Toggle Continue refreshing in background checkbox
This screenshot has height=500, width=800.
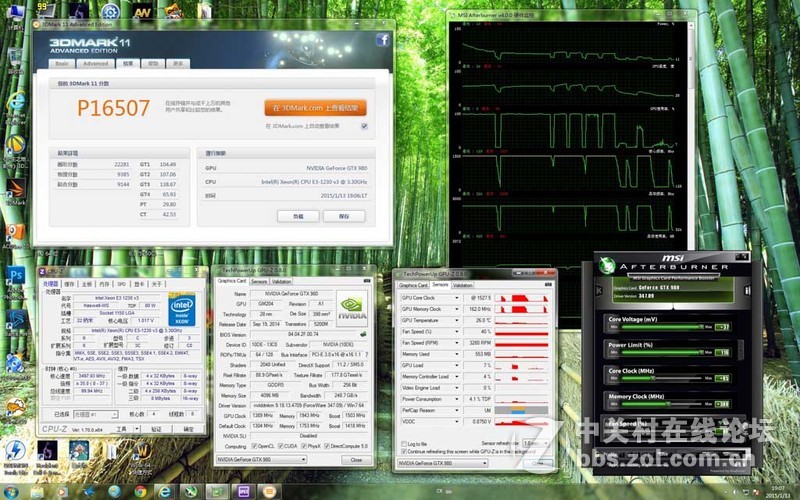coord(404,452)
